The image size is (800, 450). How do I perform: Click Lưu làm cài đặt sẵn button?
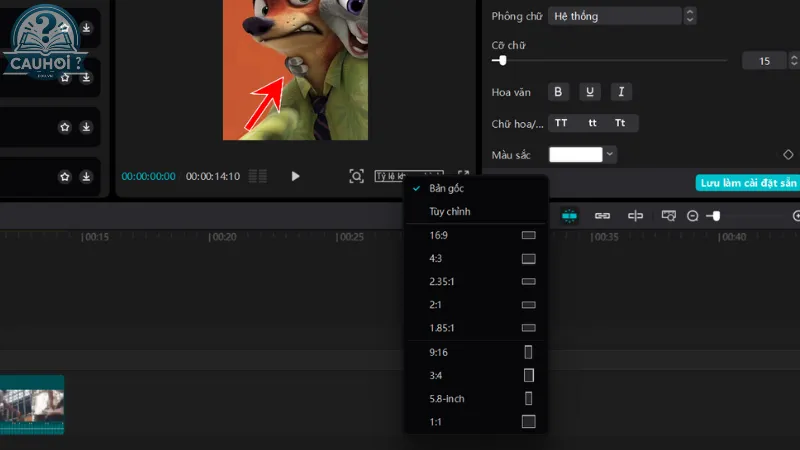pos(747,183)
